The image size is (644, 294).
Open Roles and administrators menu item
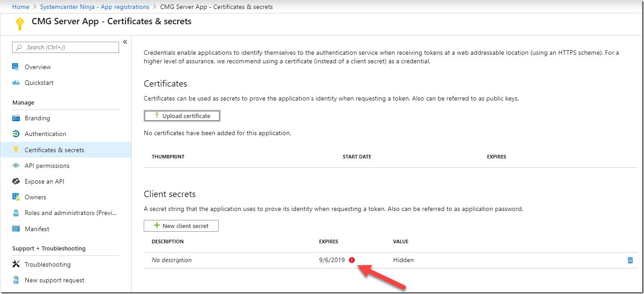(x=71, y=213)
